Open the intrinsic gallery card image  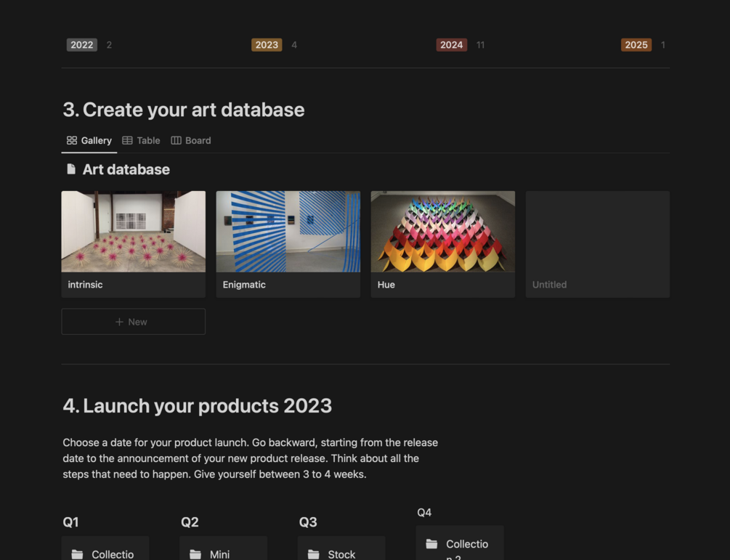(134, 232)
